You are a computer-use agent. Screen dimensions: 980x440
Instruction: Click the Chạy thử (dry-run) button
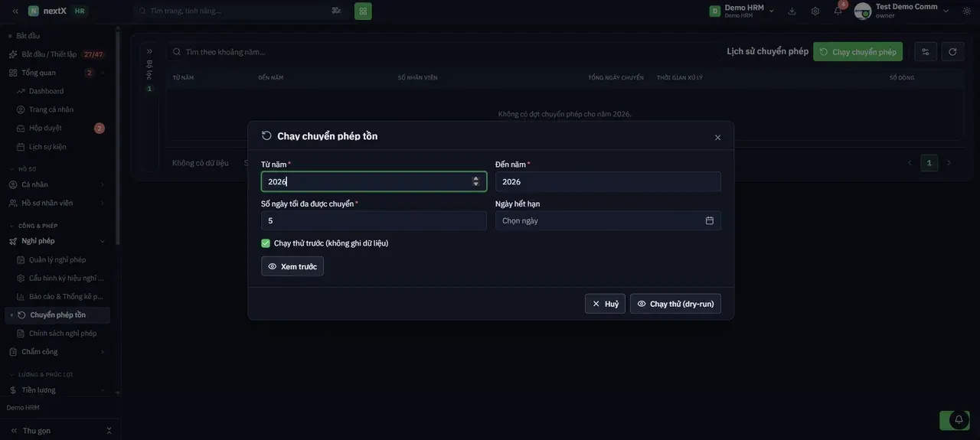(675, 304)
